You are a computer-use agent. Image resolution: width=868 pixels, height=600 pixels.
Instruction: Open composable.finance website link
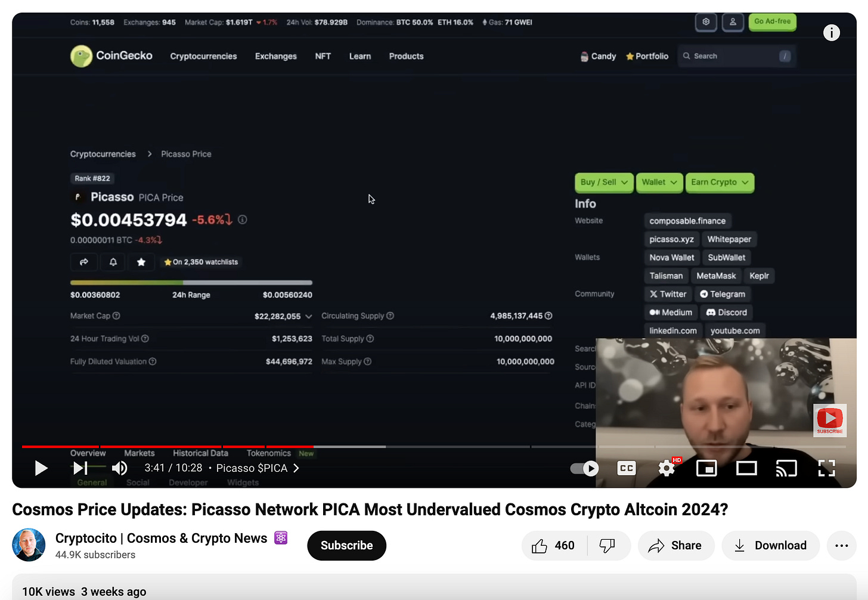point(687,221)
